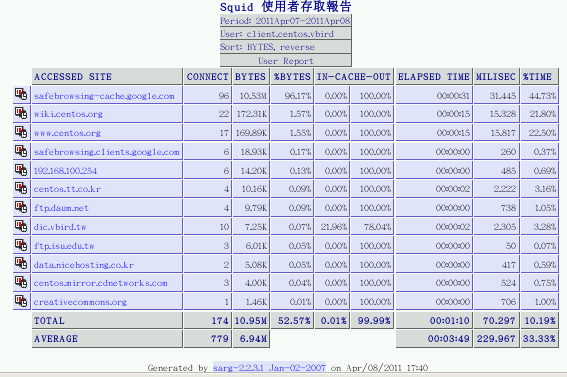This screenshot has width=567, height=377.
Task: Click the User Report heading
Action: tap(285, 61)
